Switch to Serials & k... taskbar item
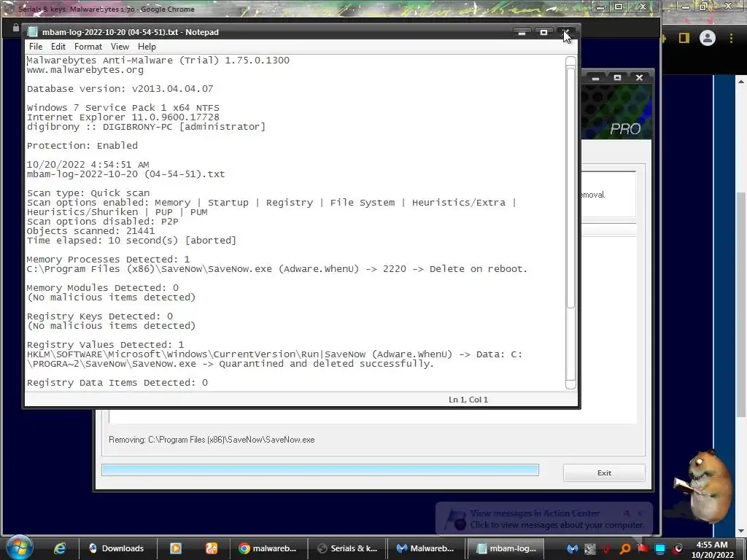Viewport: 747px width, 560px height. coord(347,548)
